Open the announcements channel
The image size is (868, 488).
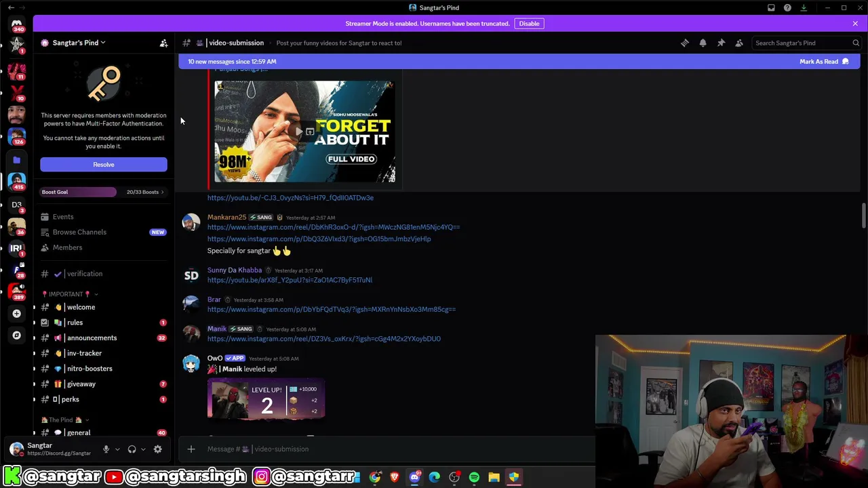[103, 338]
